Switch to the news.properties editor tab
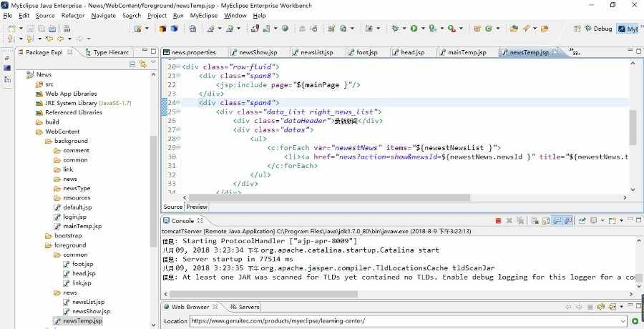 (193, 52)
